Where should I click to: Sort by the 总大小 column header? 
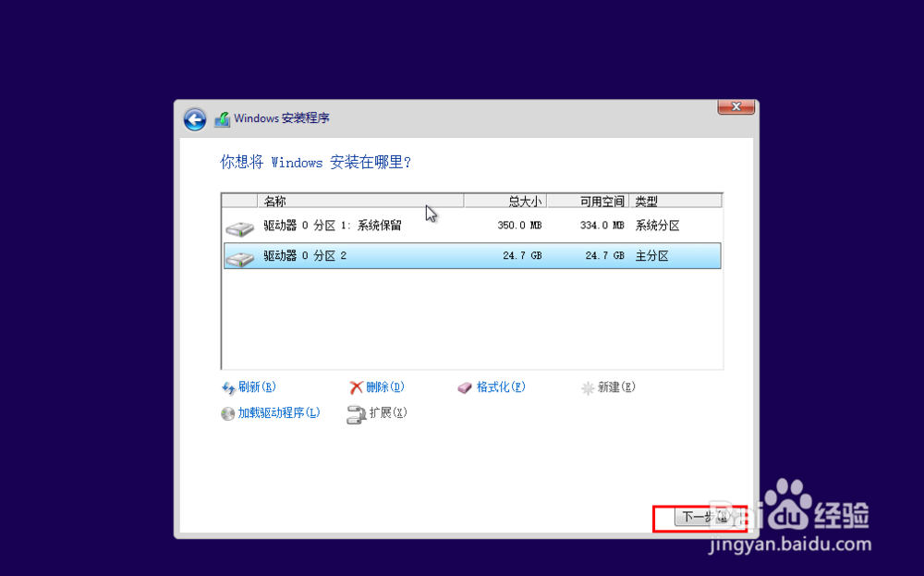click(x=505, y=201)
